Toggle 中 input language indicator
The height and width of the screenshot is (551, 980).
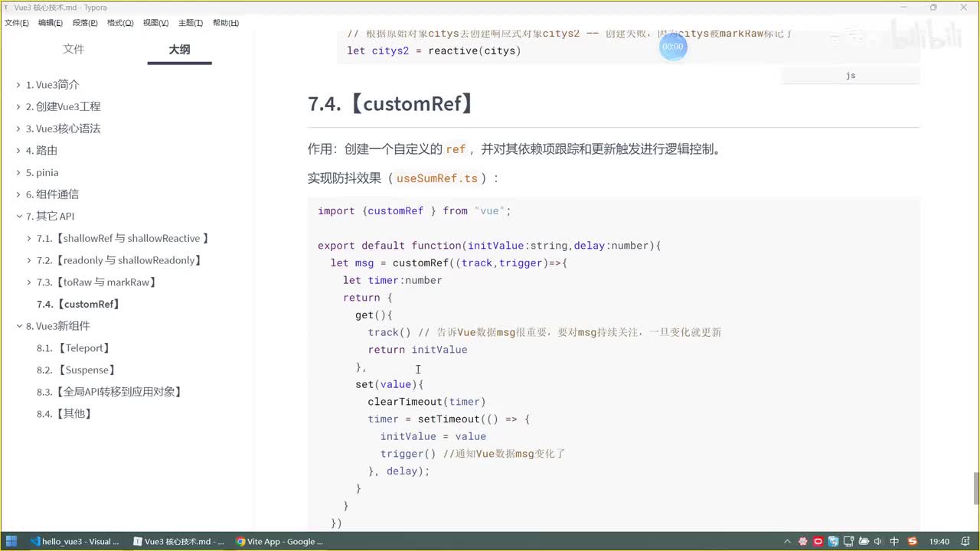tap(894, 541)
